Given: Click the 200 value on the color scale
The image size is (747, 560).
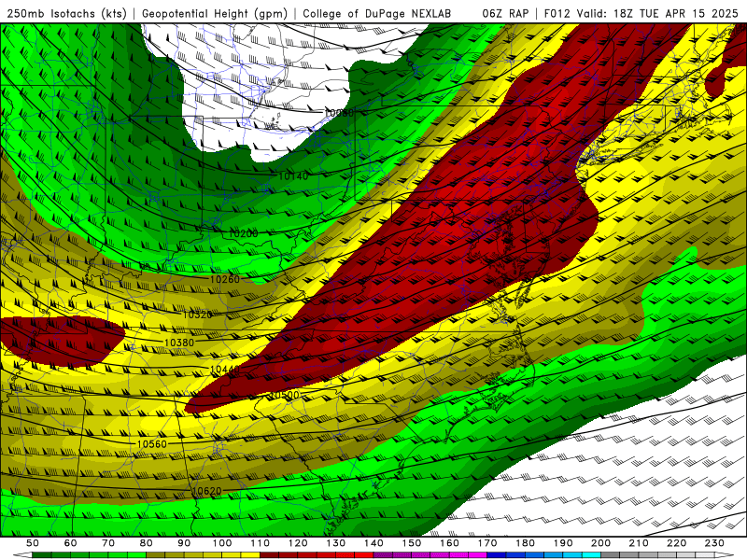Looking at the screenshot, I should tap(600, 543).
